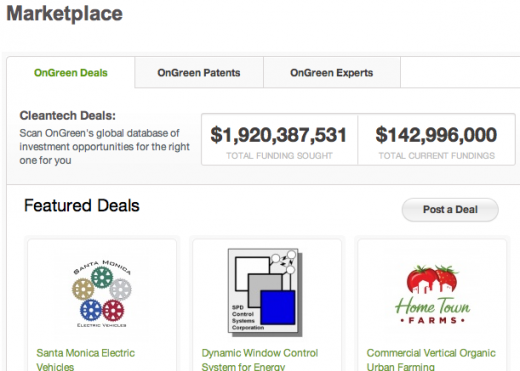Click the Marketplace page heading
Image resolution: width=520 pixels, height=371 pixels.
(65, 14)
